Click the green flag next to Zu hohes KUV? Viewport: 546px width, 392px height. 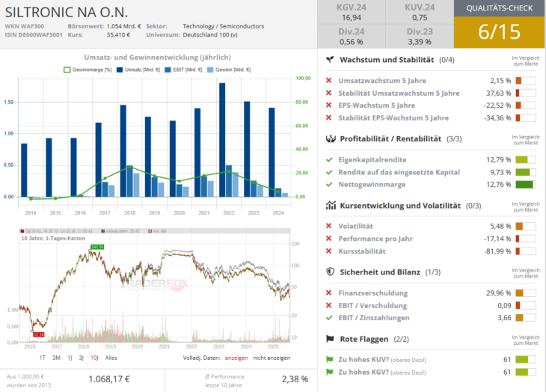[x=329, y=360]
